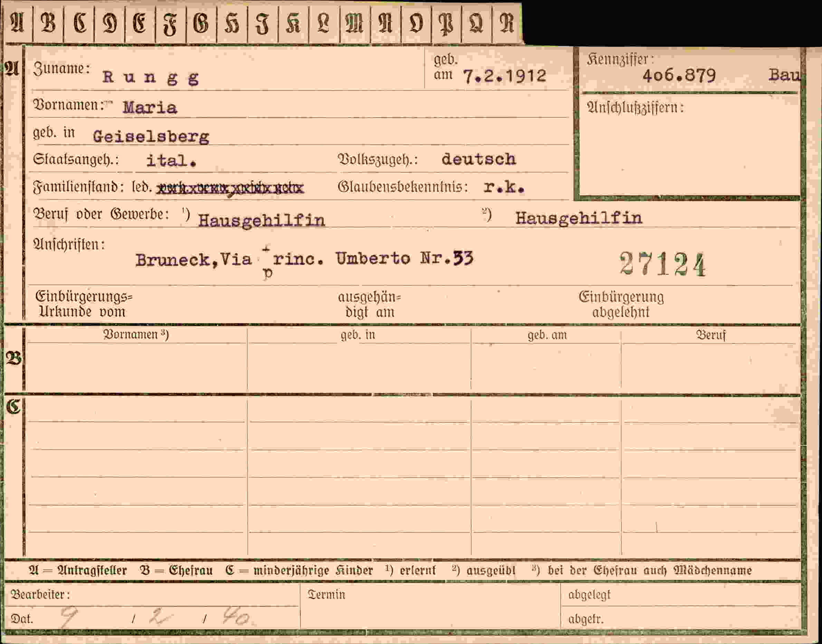Click the 'Glaubensbekenntnis:' label
Image resolution: width=822 pixels, height=644 pixels.
[x=403, y=187]
